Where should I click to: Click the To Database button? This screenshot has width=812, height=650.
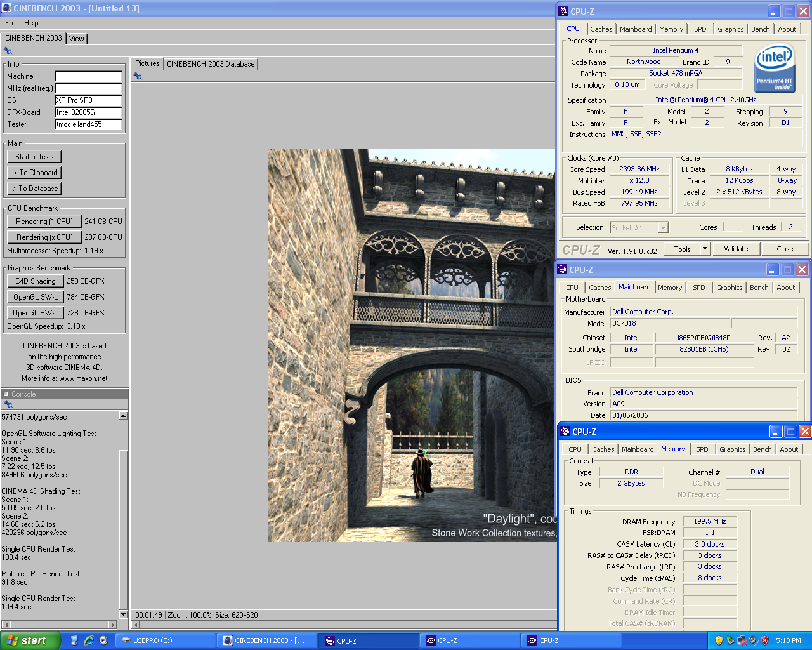pyautogui.click(x=34, y=189)
